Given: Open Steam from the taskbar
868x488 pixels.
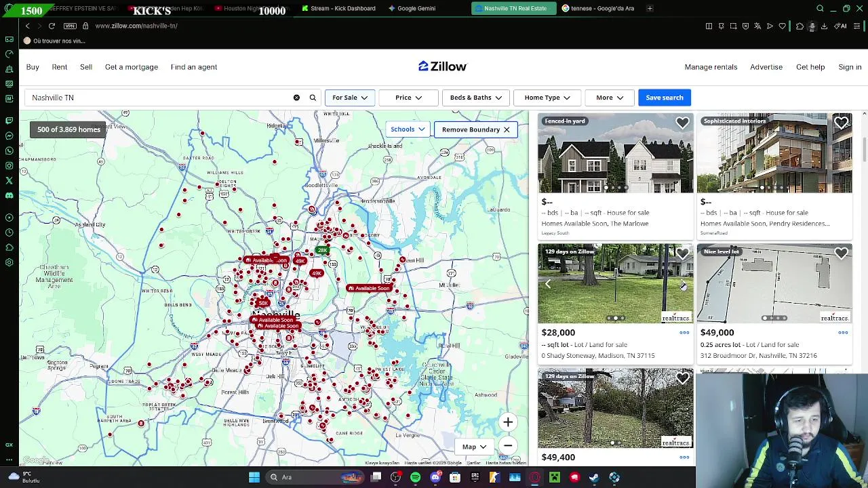Looking at the screenshot, I should (x=594, y=477).
